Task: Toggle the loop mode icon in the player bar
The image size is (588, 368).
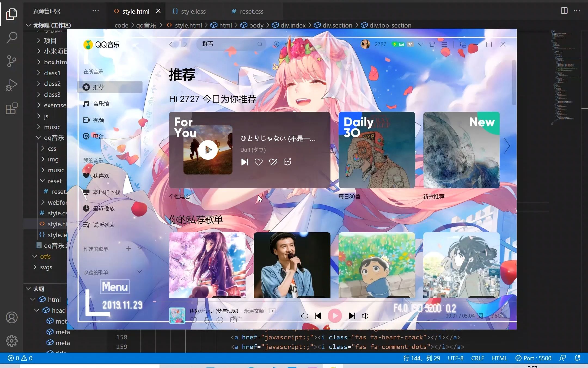Action: pyautogui.click(x=305, y=316)
